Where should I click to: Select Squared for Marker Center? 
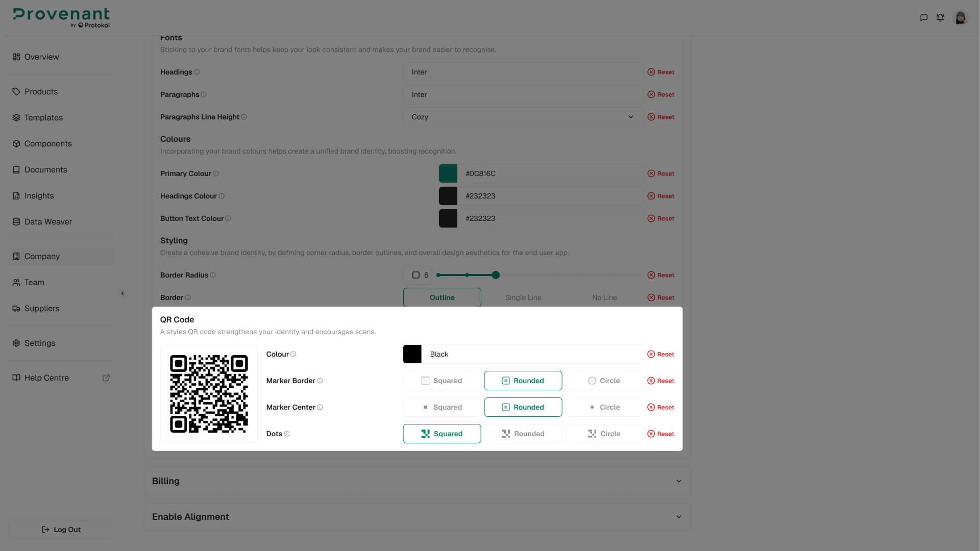click(442, 407)
